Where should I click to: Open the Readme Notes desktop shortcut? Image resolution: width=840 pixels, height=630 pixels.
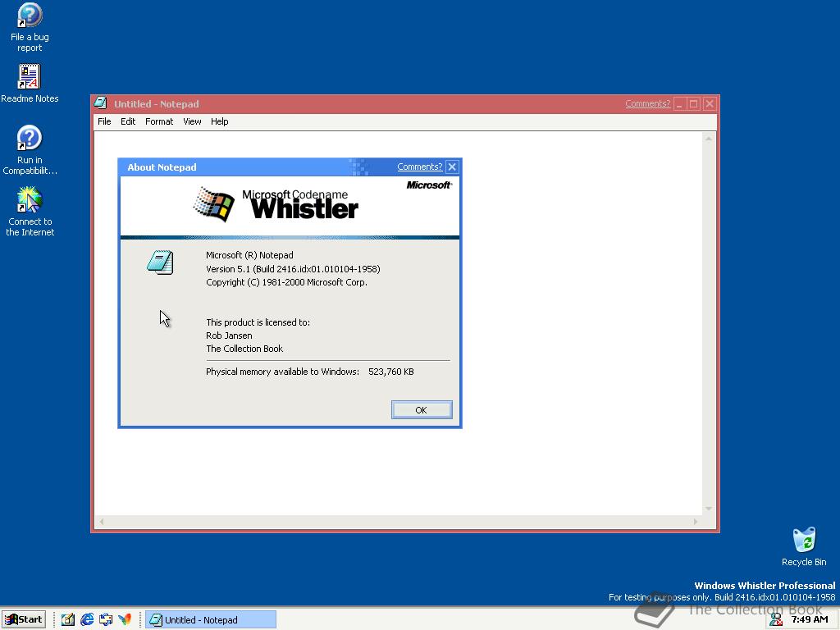[30, 83]
